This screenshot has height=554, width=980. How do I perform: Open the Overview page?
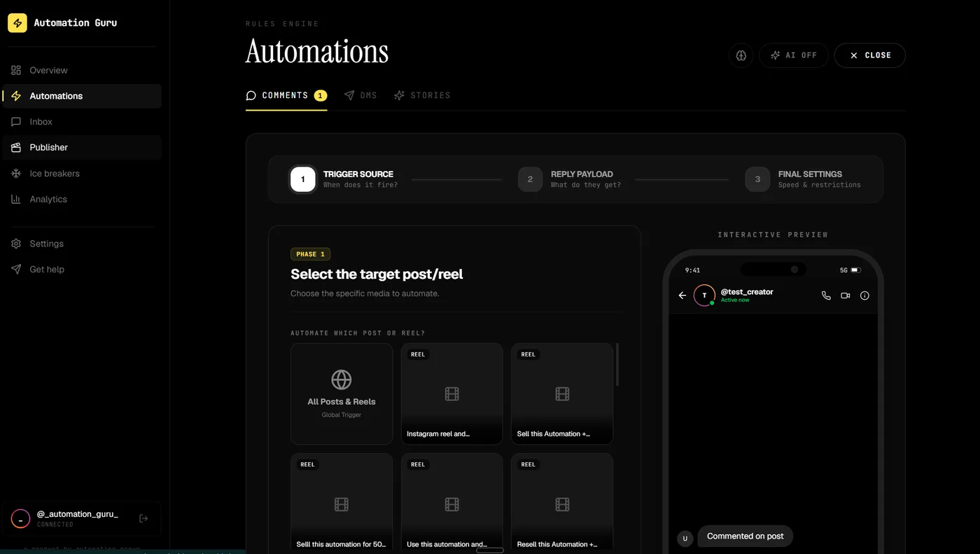[82, 70]
